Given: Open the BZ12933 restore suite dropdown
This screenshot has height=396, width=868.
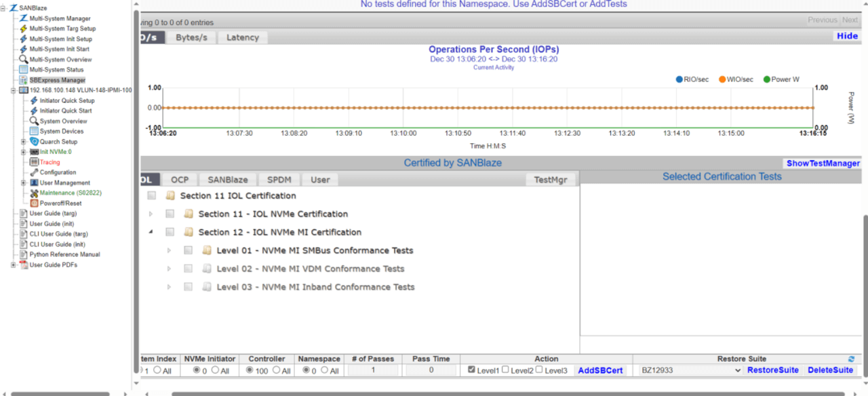Looking at the screenshot, I should [x=691, y=370].
